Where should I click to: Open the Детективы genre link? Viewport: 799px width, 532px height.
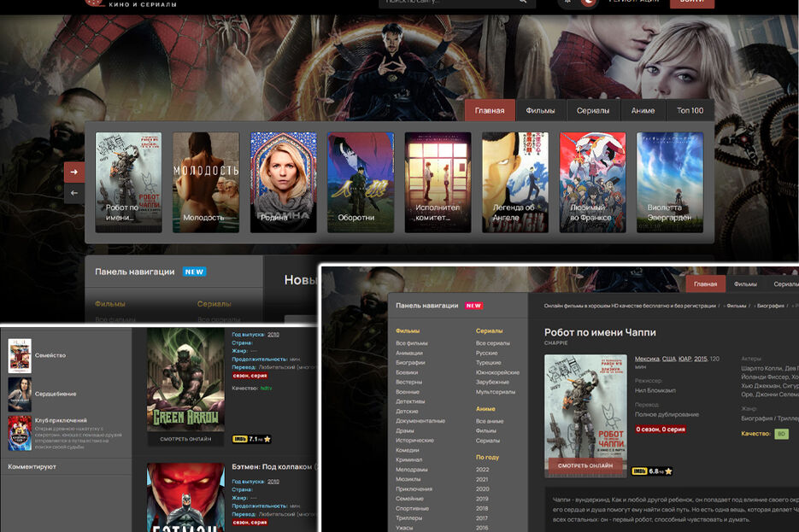click(x=410, y=401)
